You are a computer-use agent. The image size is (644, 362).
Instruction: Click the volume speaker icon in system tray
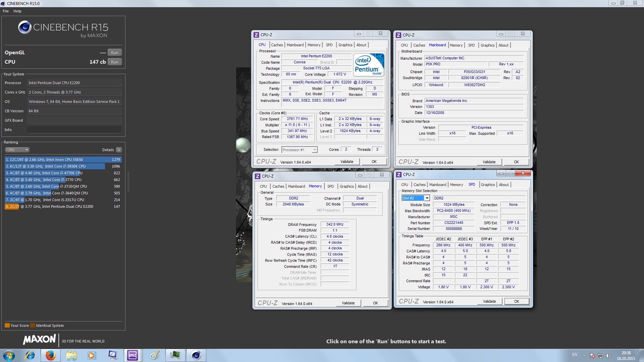pyautogui.click(x=608, y=356)
